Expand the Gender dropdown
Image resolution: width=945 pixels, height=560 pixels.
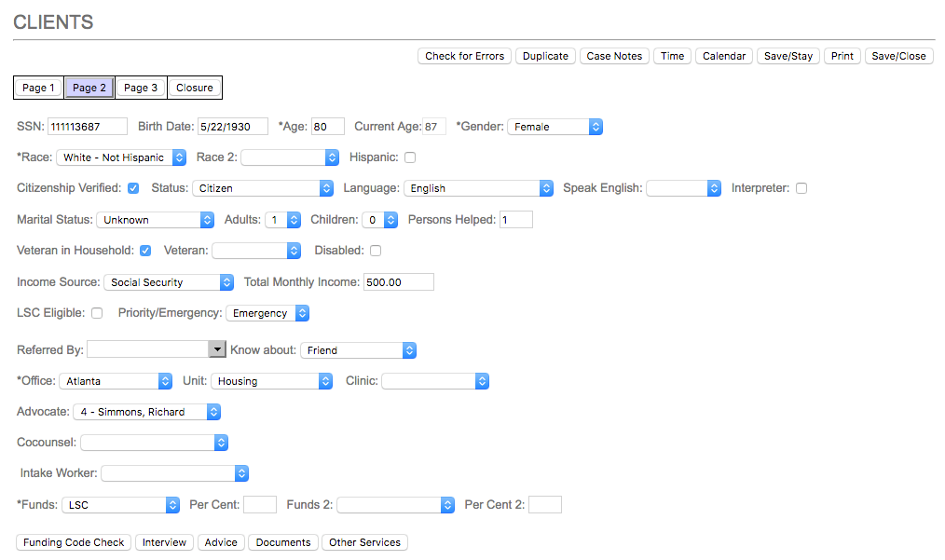(x=555, y=127)
